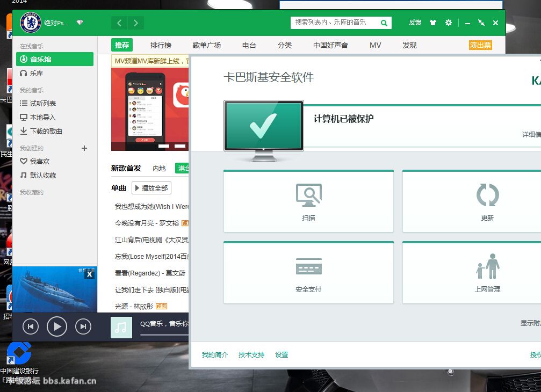Select the 推荐 tab
Viewport: 541px width, 392px height.
tap(122, 45)
